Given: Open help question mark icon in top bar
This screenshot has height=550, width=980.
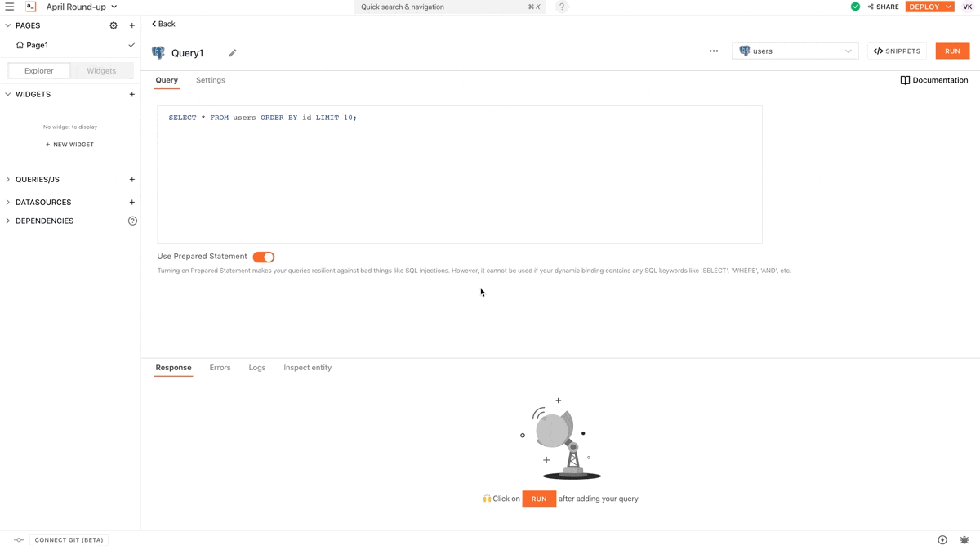Looking at the screenshot, I should 561,7.
